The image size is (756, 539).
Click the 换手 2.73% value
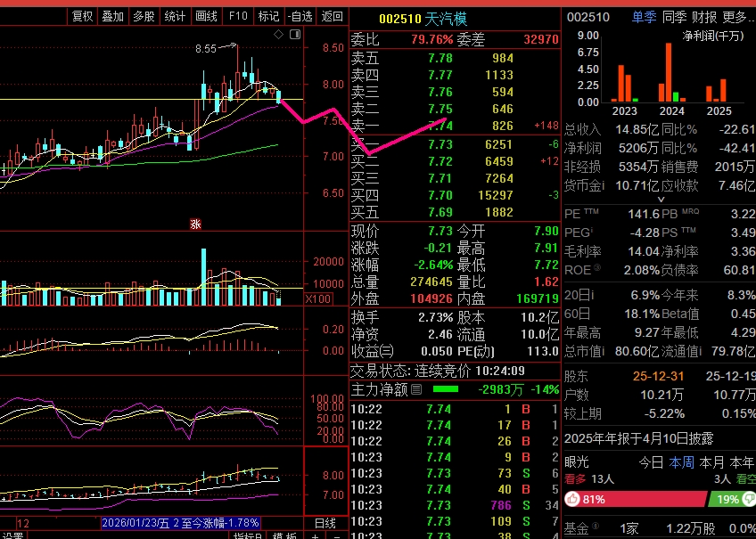[435, 317]
